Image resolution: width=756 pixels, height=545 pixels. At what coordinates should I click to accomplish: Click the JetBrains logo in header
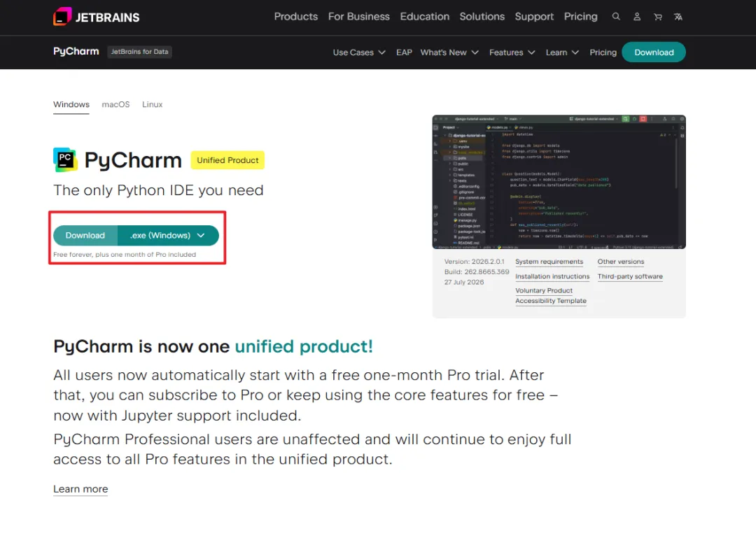(x=97, y=17)
